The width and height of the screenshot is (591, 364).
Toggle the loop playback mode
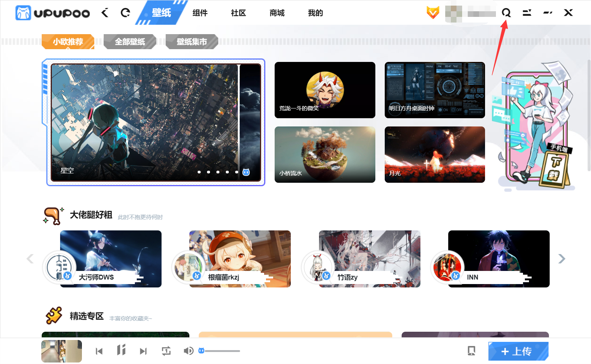[x=166, y=351]
